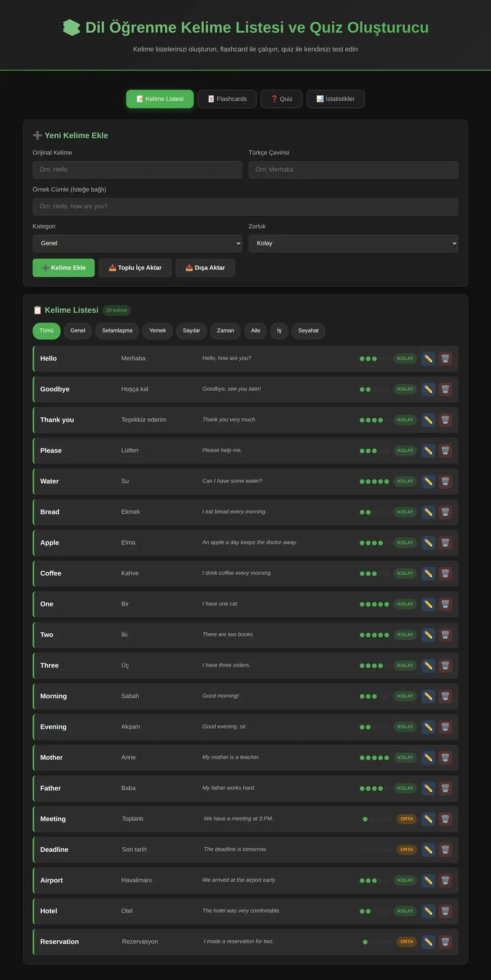Go to the İstatistikler tab
The width and height of the screenshot is (491, 980).
point(336,99)
